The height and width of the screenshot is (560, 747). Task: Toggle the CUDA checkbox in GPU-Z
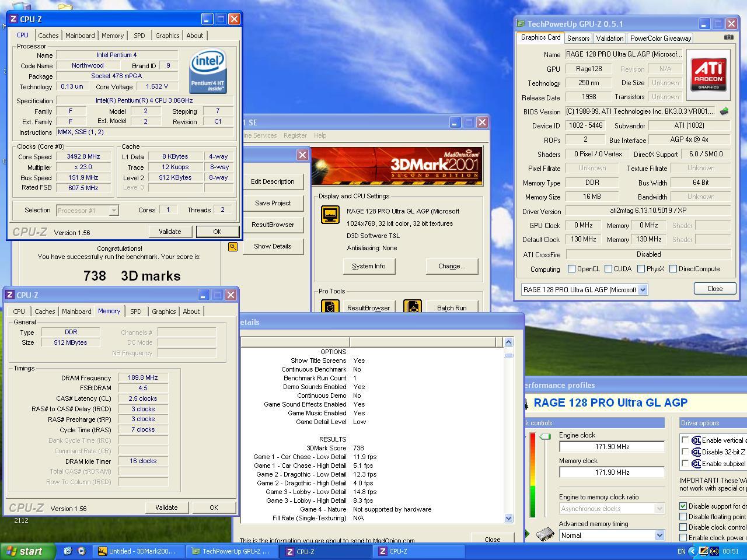point(608,269)
